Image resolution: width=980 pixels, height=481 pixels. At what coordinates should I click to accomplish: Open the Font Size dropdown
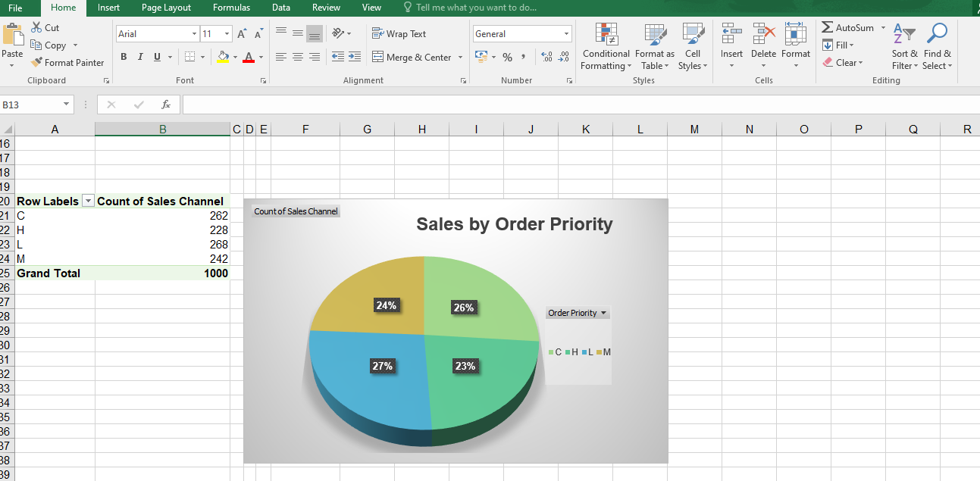(x=225, y=33)
